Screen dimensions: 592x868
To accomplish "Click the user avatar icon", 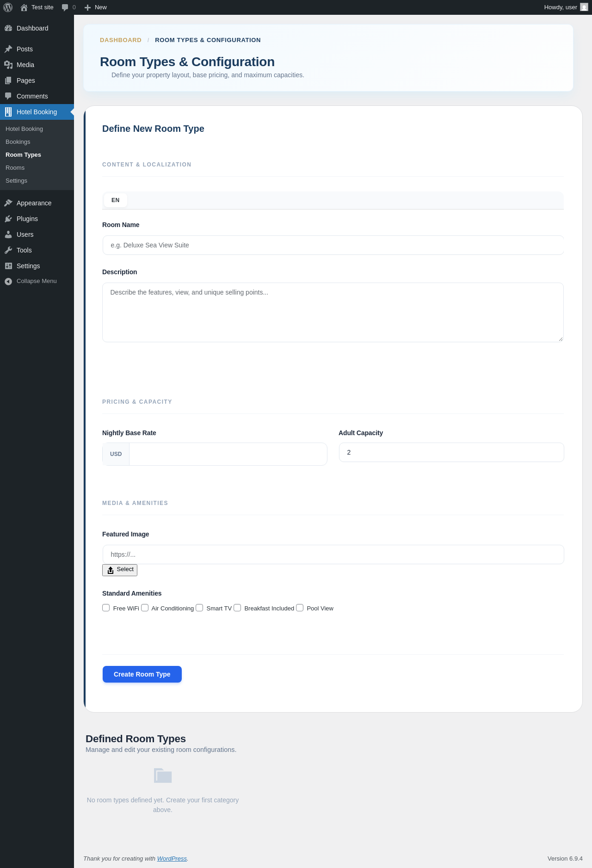I will 584,7.
